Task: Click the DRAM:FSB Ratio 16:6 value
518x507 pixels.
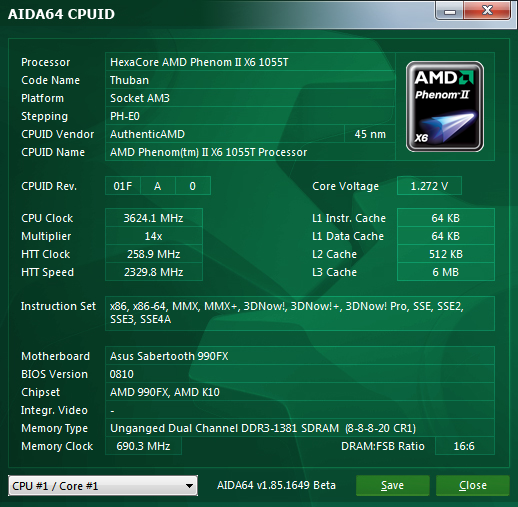Action: point(465,446)
